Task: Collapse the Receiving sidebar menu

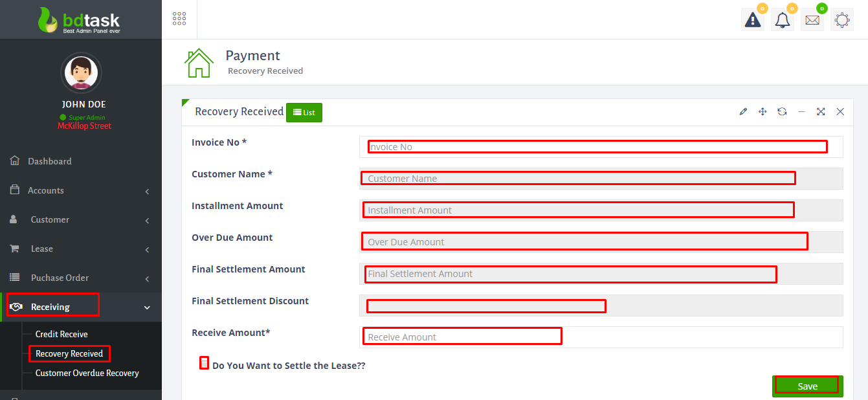Action: 81,307
